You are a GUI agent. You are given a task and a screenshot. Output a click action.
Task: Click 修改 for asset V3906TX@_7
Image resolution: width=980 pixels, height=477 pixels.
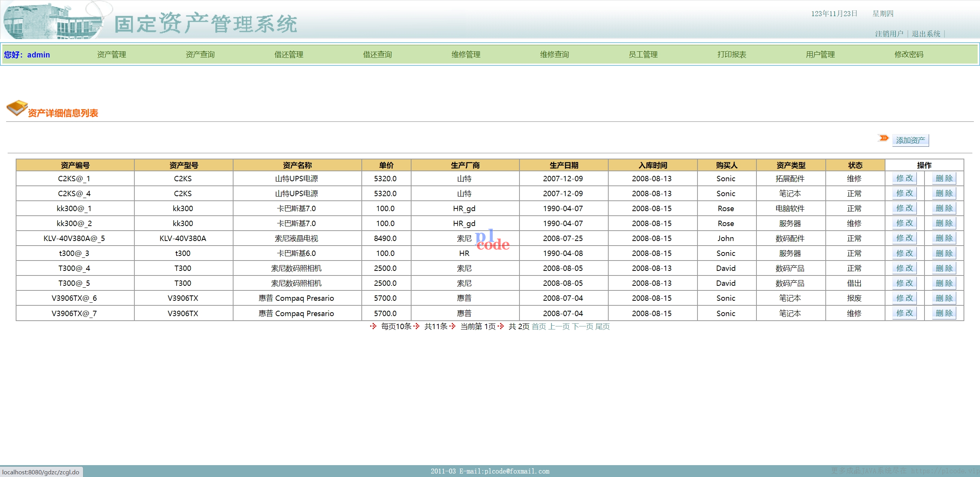click(x=905, y=313)
